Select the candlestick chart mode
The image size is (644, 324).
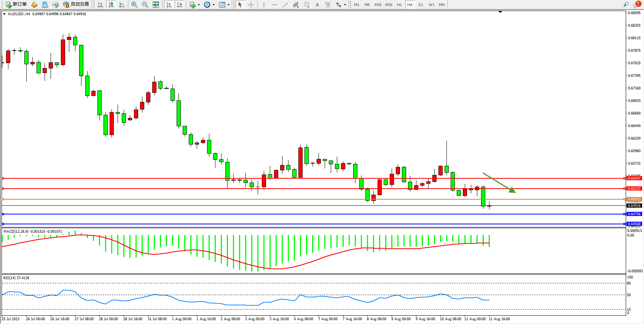(111, 5)
